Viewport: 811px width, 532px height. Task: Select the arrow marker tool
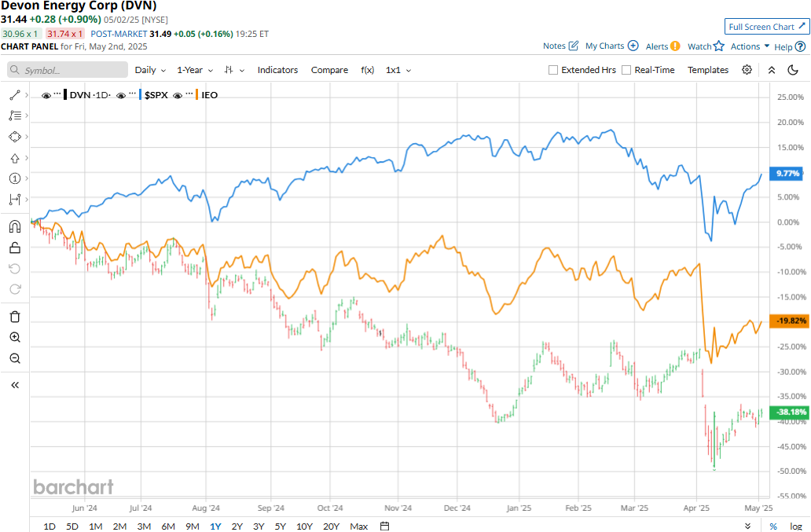click(x=14, y=158)
